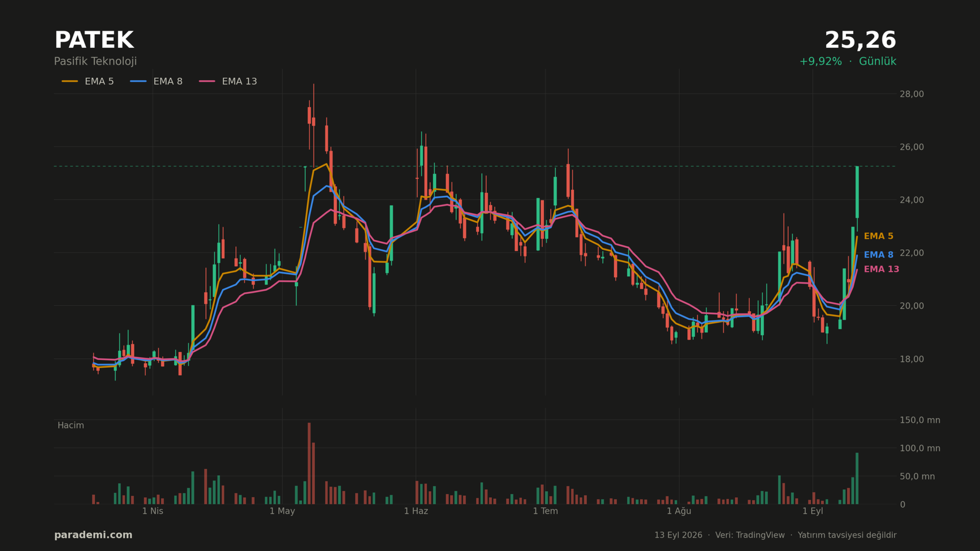
Task: Select the EMA 13 label at the line's right end
Action: coord(881,269)
